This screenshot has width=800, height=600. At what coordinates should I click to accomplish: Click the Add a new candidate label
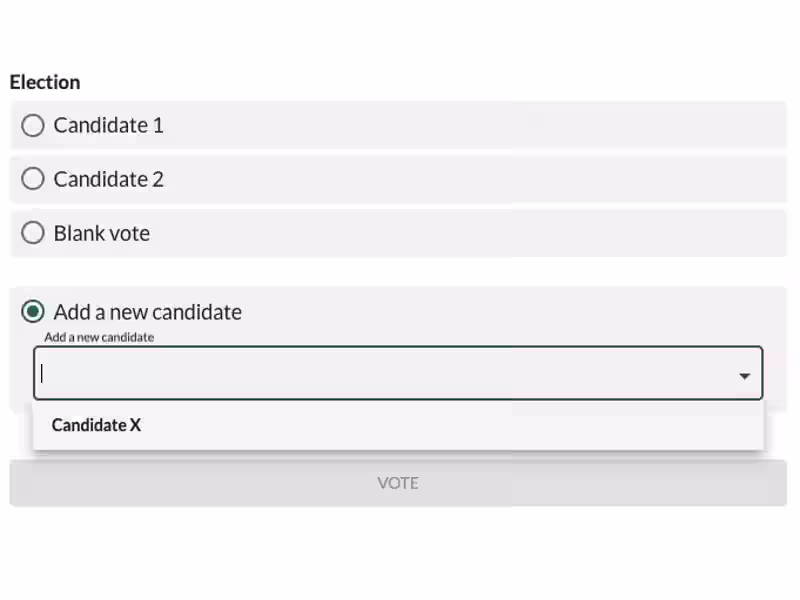click(x=148, y=312)
